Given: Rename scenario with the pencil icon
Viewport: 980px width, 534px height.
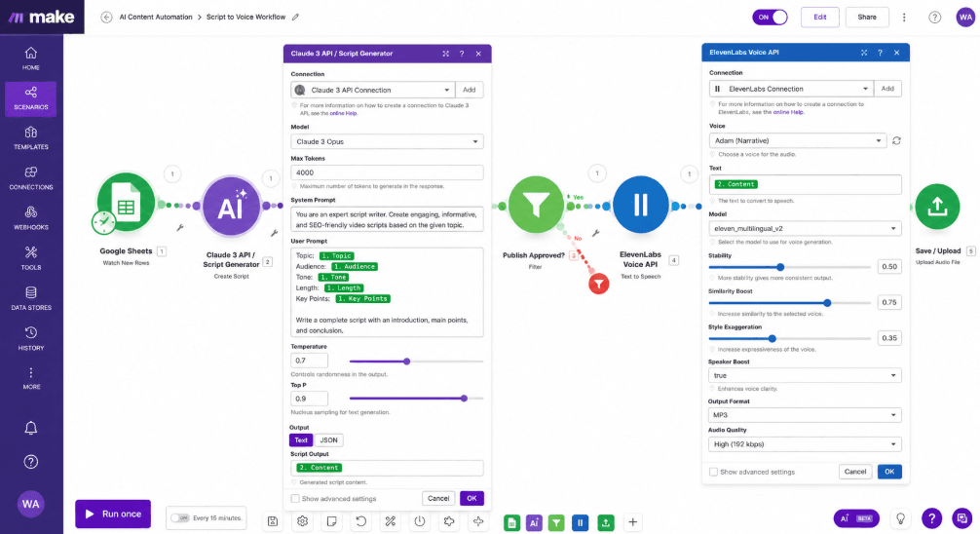Looking at the screenshot, I should [295, 17].
